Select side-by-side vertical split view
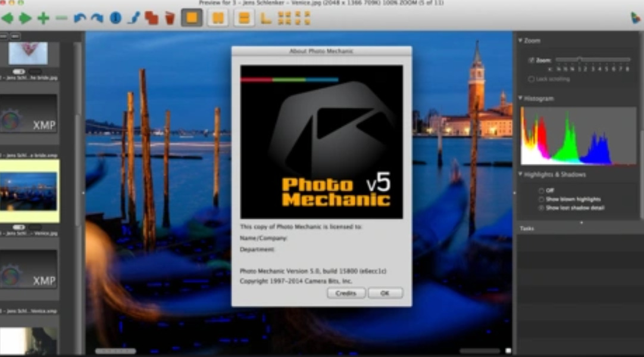Screen dimensions: 644x357 click(x=218, y=18)
